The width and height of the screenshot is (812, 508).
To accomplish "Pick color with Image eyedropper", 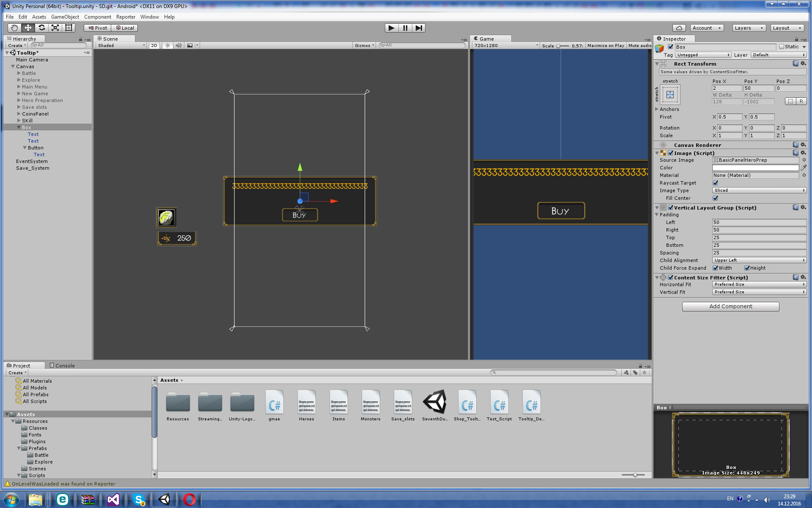I will 804,168.
